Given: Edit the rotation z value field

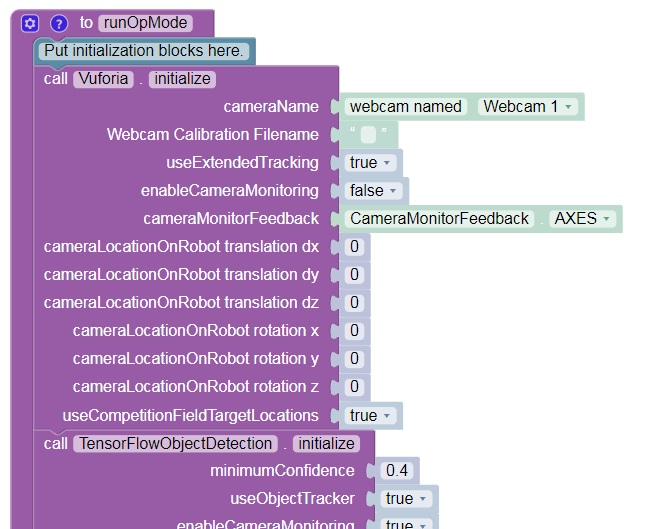Looking at the screenshot, I should (x=354, y=387).
